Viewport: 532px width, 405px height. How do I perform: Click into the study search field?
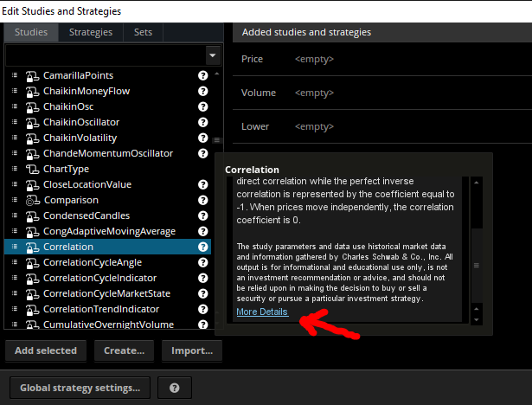point(104,55)
